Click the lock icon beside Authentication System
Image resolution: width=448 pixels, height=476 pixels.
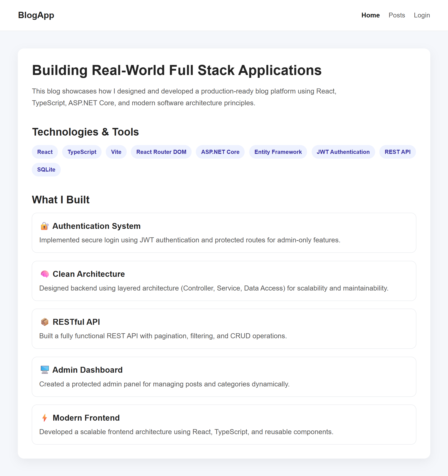pos(44,226)
